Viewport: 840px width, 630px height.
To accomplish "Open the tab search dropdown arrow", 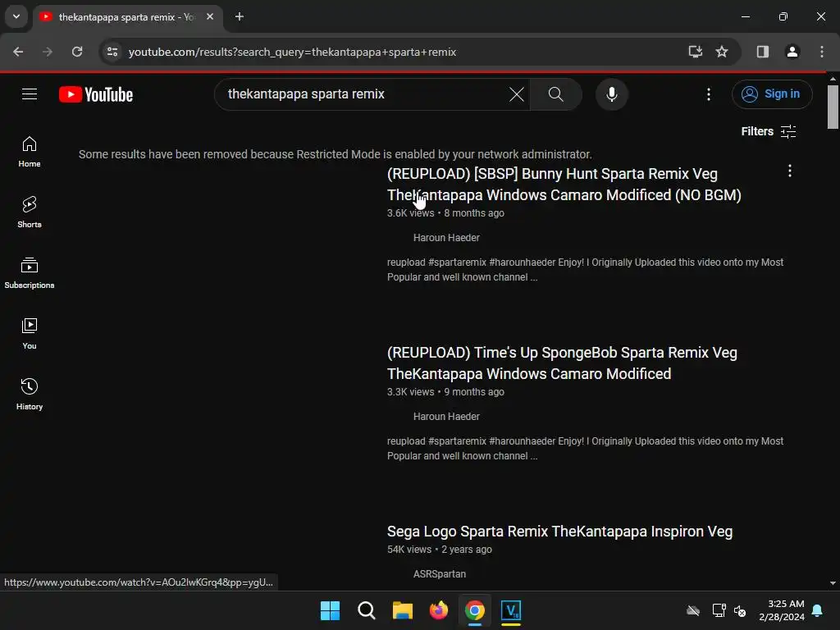I will point(16,16).
